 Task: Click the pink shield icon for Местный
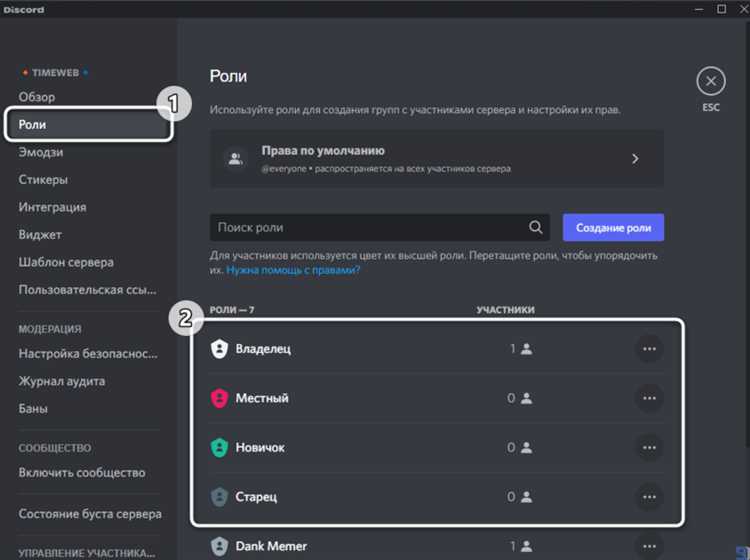pos(219,398)
